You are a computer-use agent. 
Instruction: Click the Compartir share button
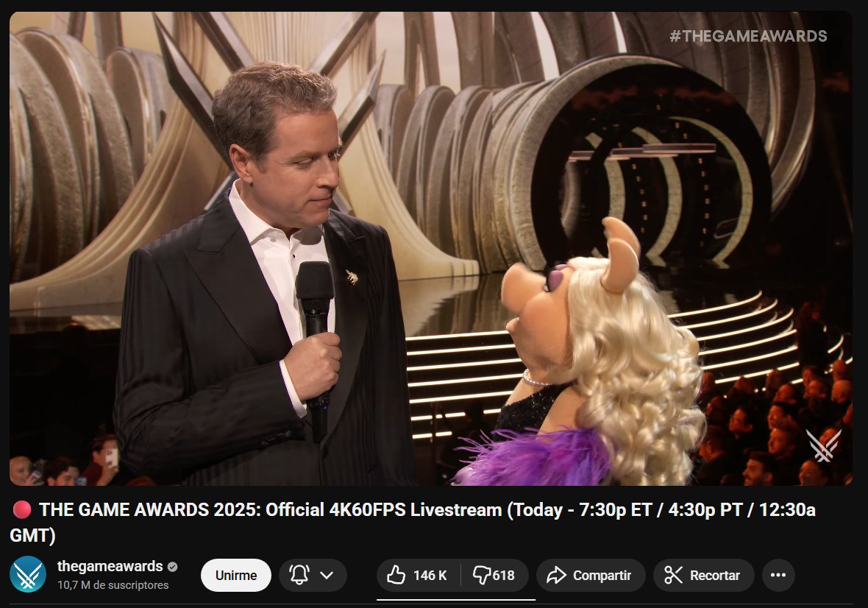591,576
